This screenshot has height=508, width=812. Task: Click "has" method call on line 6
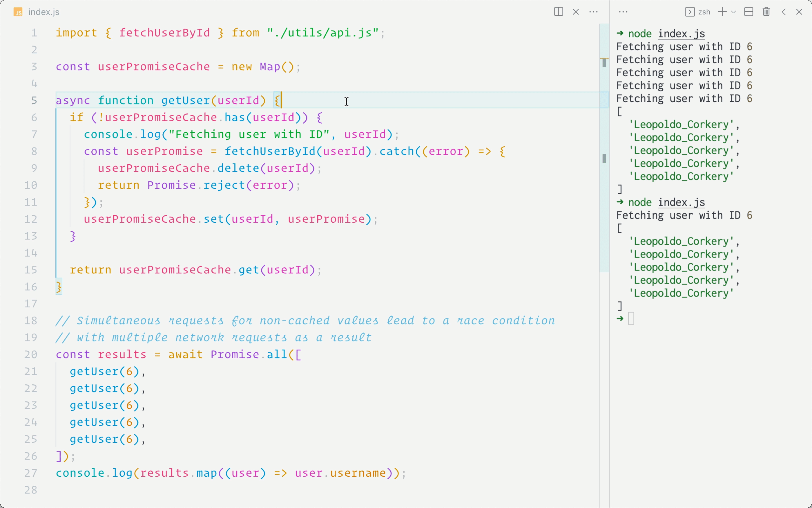(235, 117)
